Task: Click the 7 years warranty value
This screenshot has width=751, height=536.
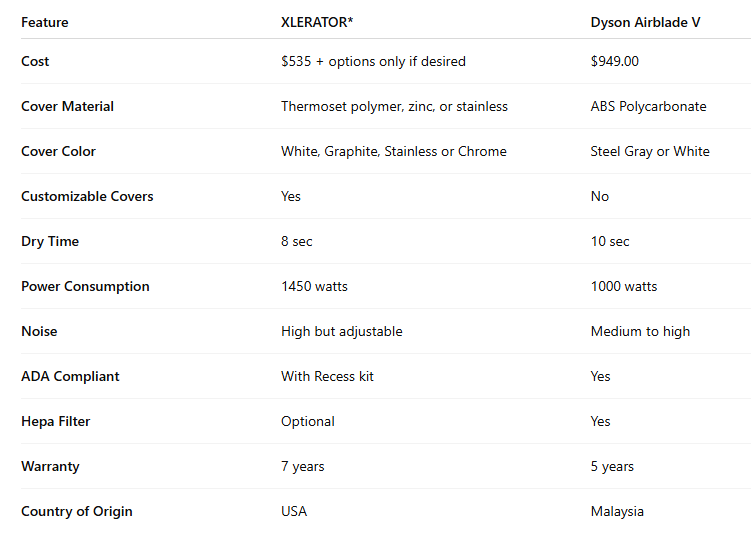Action: click(302, 466)
